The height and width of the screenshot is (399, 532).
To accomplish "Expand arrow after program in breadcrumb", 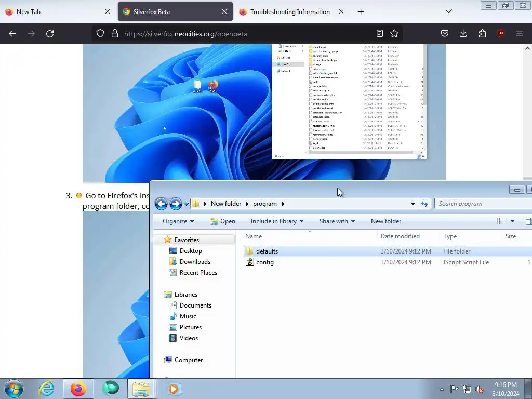I will pos(283,204).
